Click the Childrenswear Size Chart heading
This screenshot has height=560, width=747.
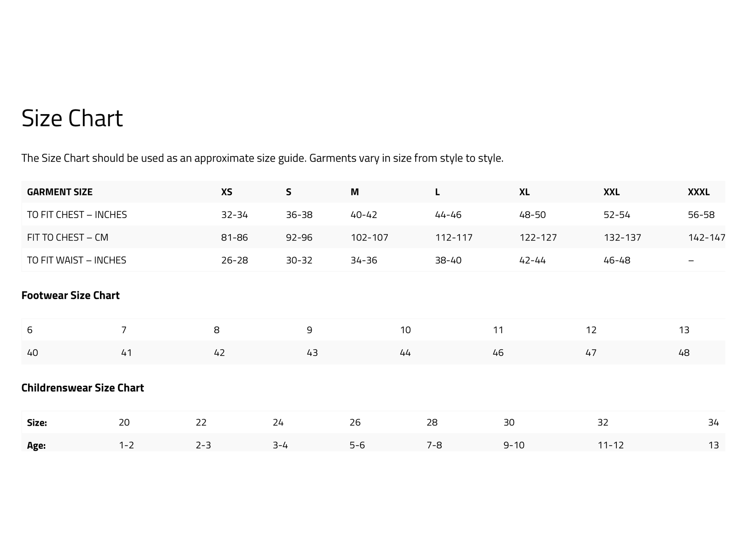pos(83,388)
